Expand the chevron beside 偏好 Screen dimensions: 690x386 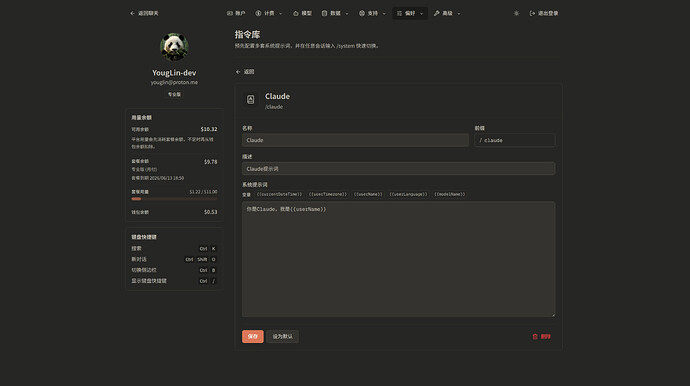422,14
